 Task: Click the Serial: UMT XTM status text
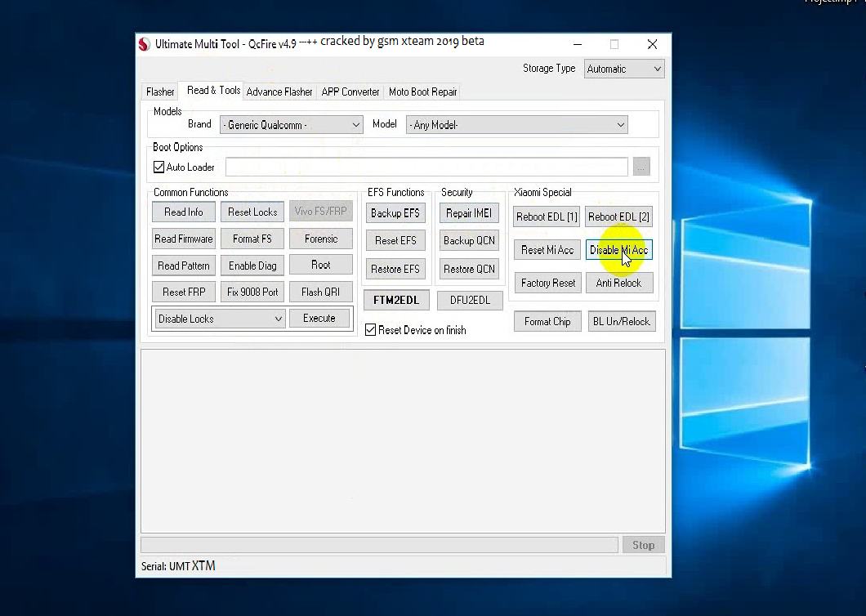click(x=178, y=566)
